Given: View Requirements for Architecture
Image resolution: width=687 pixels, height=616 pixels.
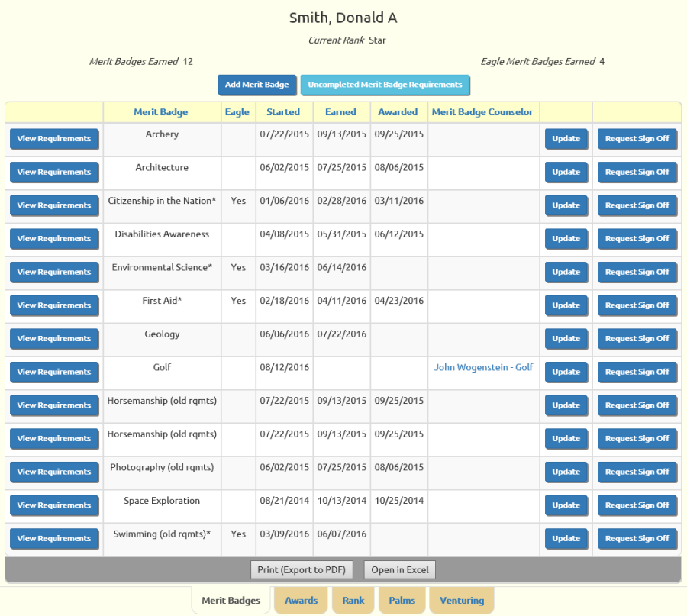Looking at the screenshot, I should point(54,173).
